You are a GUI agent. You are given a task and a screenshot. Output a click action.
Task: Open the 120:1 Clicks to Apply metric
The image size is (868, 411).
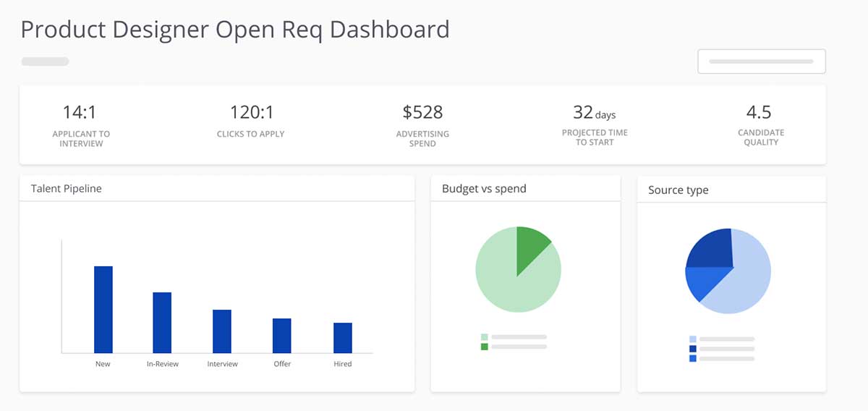pos(251,121)
